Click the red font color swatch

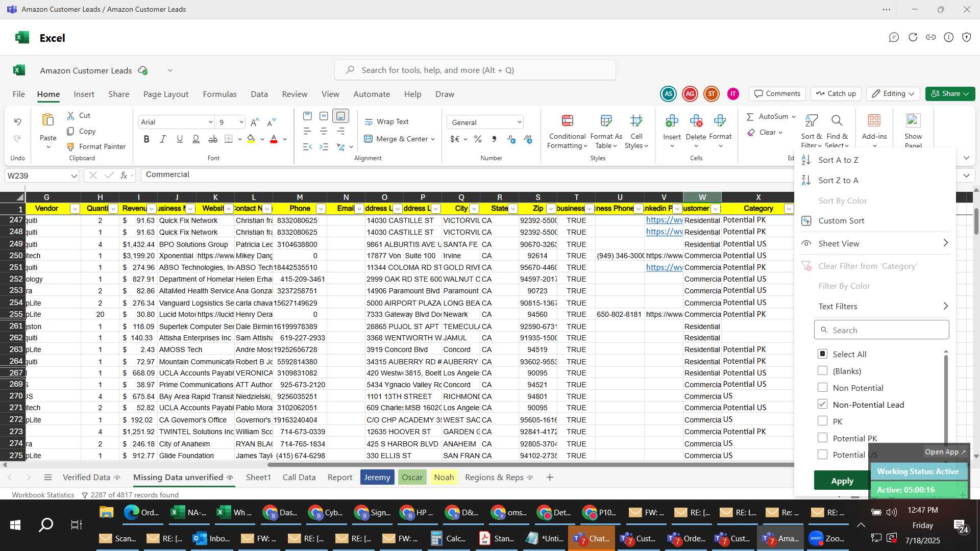274,139
